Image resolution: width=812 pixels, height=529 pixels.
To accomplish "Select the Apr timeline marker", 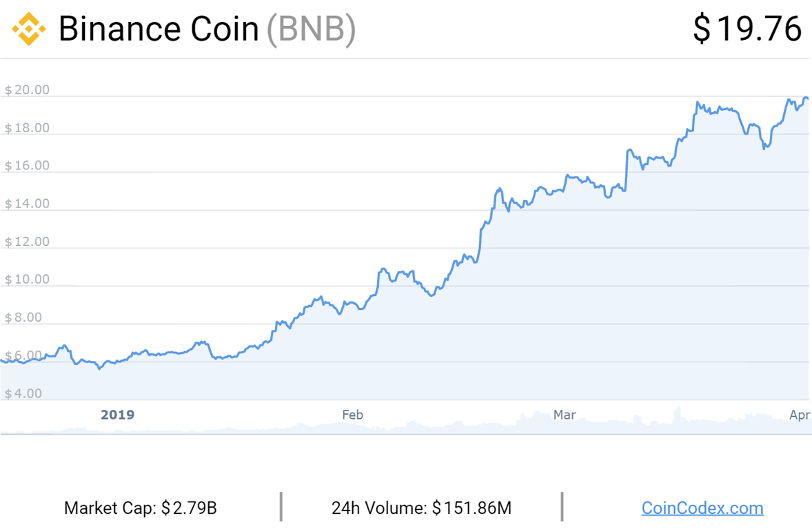I will [x=800, y=415].
